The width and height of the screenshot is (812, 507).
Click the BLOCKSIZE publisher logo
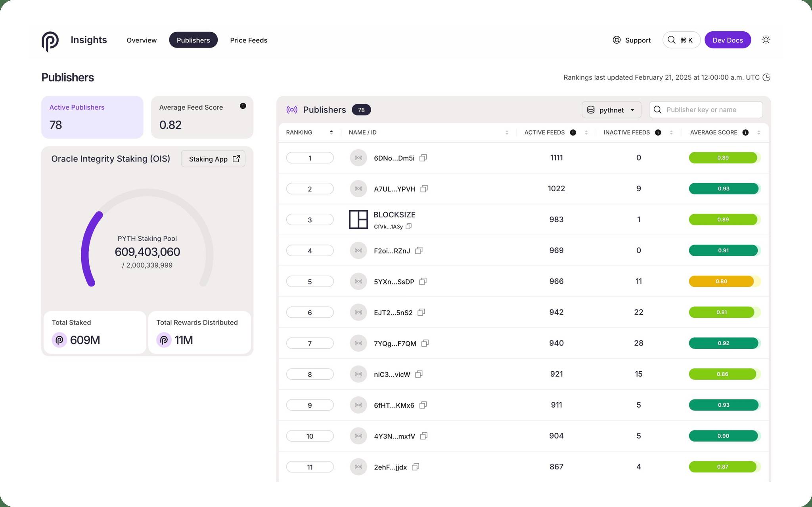[358, 219]
